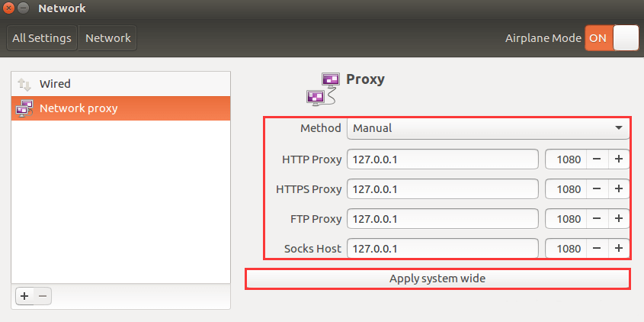Click the Network button in header bar
The height and width of the screenshot is (322, 644).
coord(107,38)
